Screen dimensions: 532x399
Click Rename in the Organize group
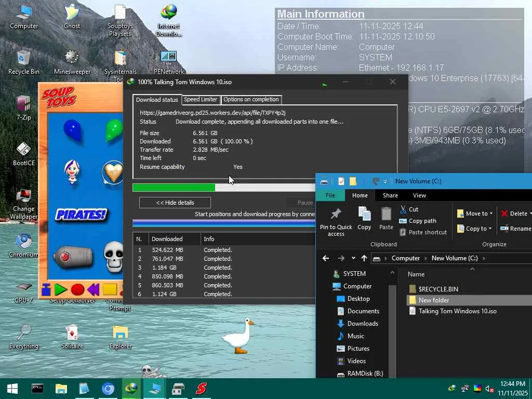click(x=516, y=229)
